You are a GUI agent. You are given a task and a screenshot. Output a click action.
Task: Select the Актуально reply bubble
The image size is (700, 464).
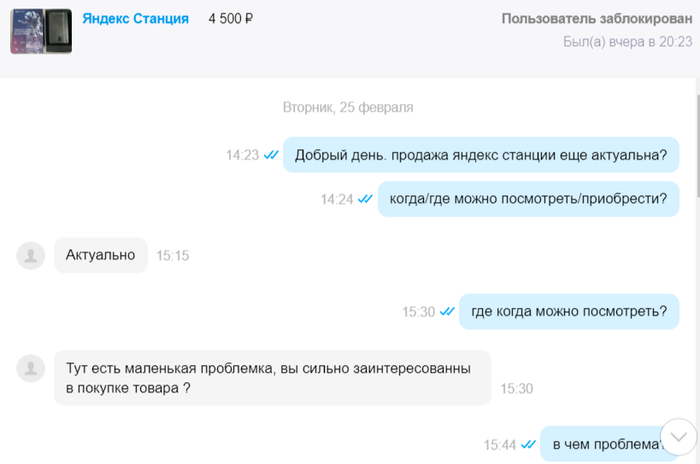100,255
